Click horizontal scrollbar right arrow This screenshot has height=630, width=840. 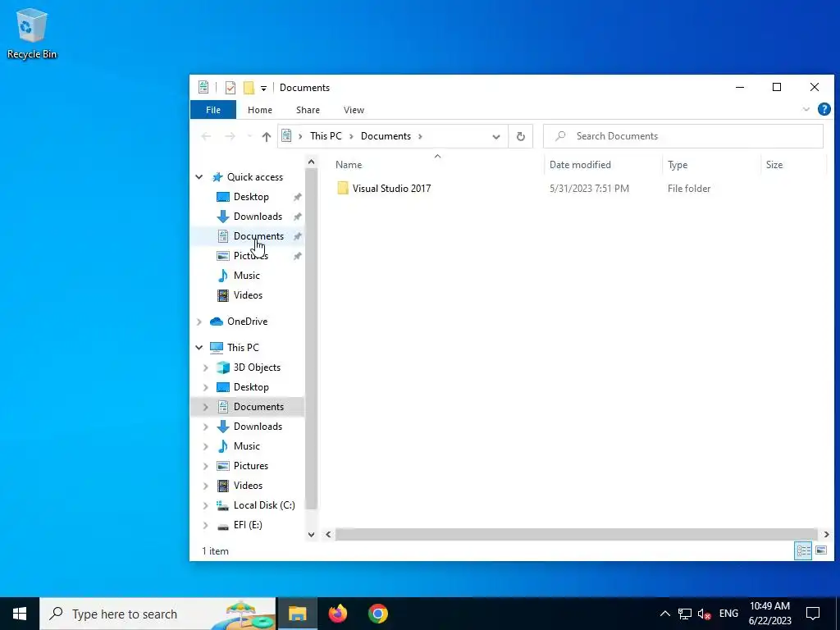[x=826, y=534]
